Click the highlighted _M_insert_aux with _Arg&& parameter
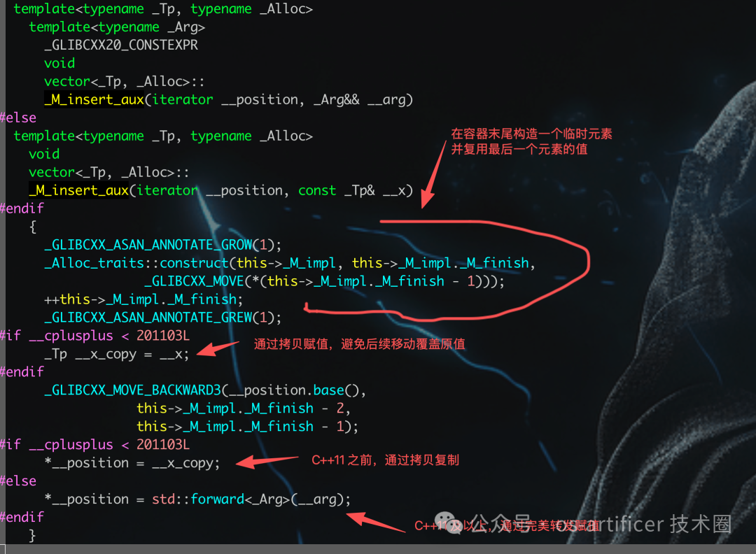 (x=94, y=99)
